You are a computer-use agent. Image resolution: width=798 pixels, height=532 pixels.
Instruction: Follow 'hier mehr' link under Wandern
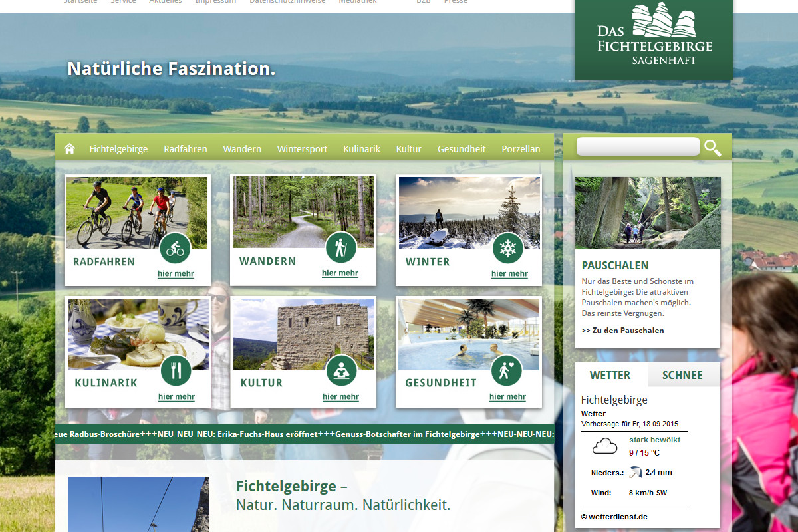click(x=340, y=273)
